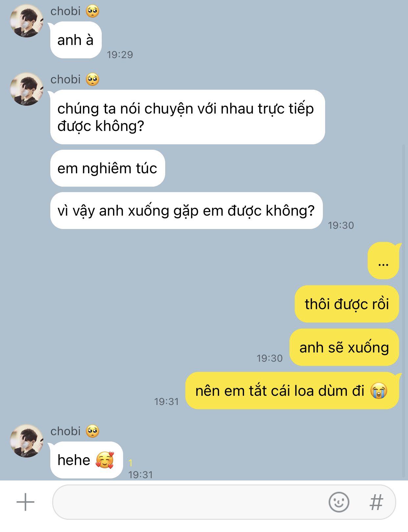Screen dimensions: 408x532
Task: Open the emoji smiley picker
Action: coord(339,502)
